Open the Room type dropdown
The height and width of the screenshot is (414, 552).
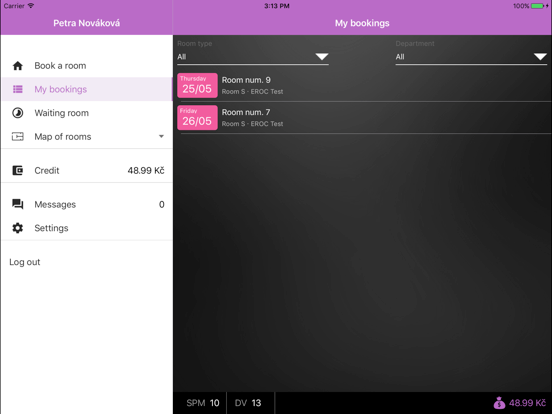[253, 57]
